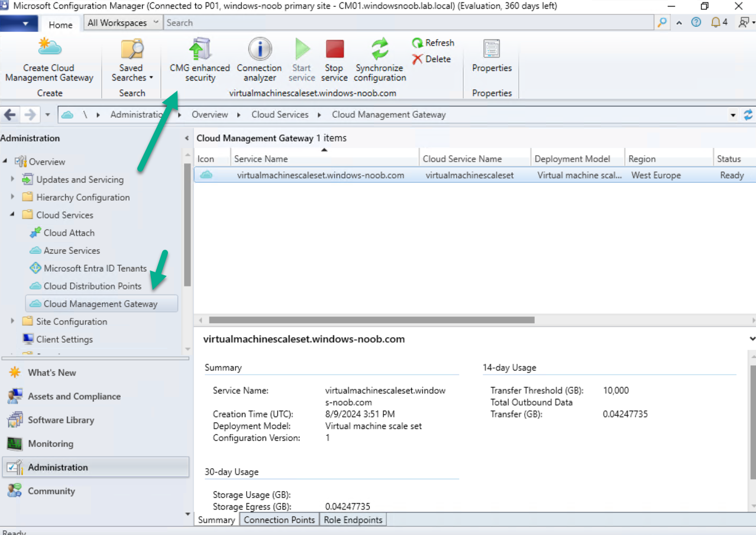Switch to the Connection Points tab
Viewport: 756px width, 535px height.
click(x=279, y=520)
